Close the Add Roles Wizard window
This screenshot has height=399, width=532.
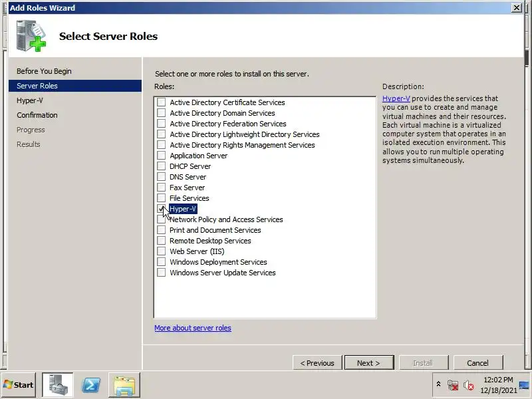click(517, 7)
